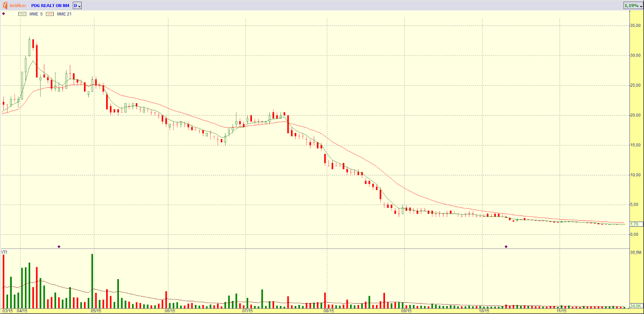The image size is (644, 314).
Task: Click the 08/15 date label on the time axis
Action: [x=328, y=311]
